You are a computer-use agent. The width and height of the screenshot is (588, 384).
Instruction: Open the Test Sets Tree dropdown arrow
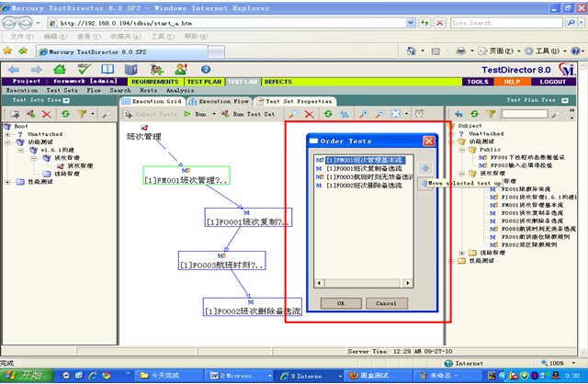coord(66,100)
